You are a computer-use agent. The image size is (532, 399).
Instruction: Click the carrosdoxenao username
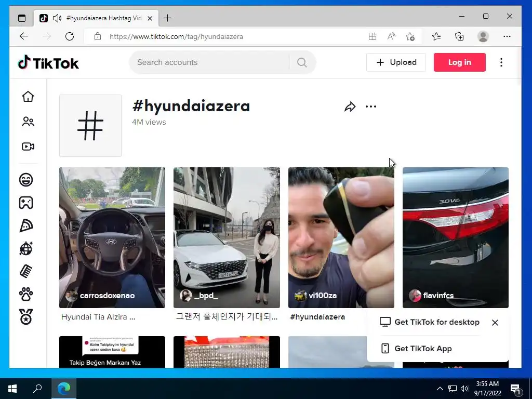pyautogui.click(x=107, y=296)
